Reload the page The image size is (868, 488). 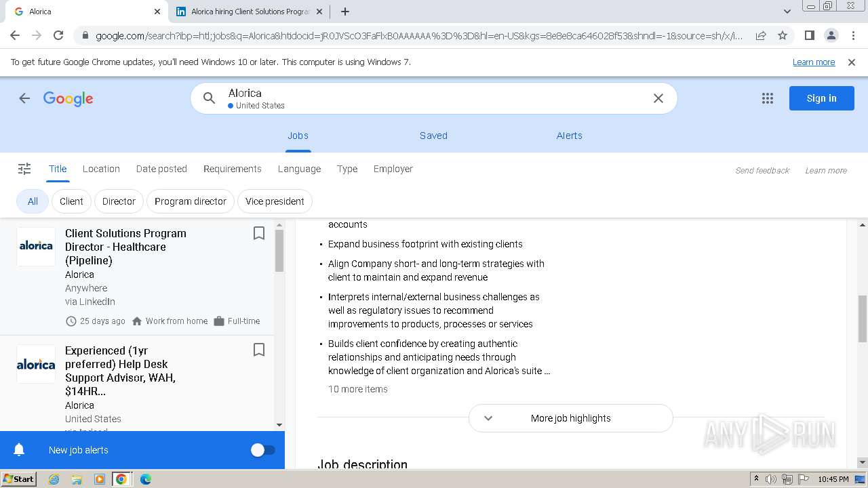tap(58, 35)
